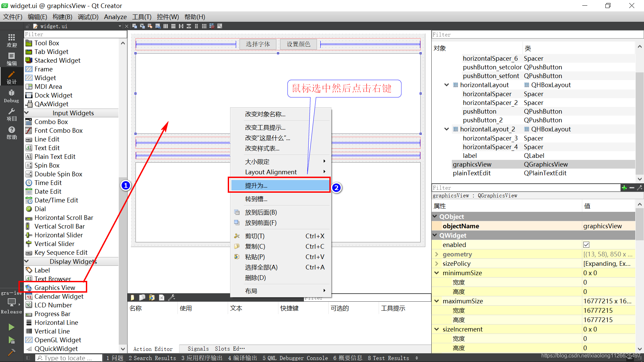Click Lay Out in Grid toolbar icon
Image resolution: width=644 pixels, height=362 pixels.
[204, 26]
